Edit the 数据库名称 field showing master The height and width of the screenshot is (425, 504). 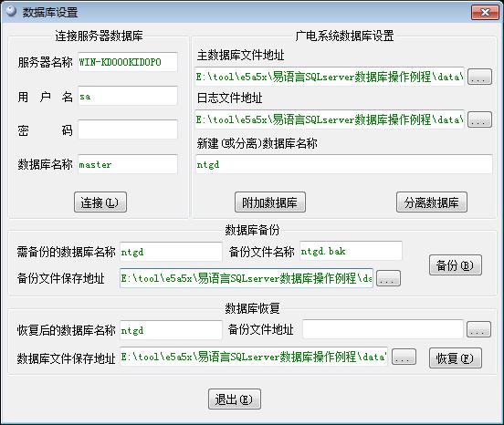(128, 164)
